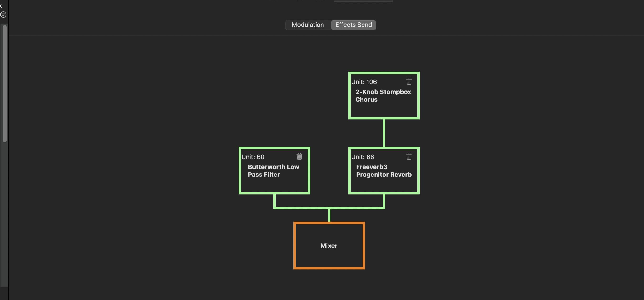Click the left sidebar scrollbar thumb
This screenshot has width=644, height=300.
click(5, 84)
